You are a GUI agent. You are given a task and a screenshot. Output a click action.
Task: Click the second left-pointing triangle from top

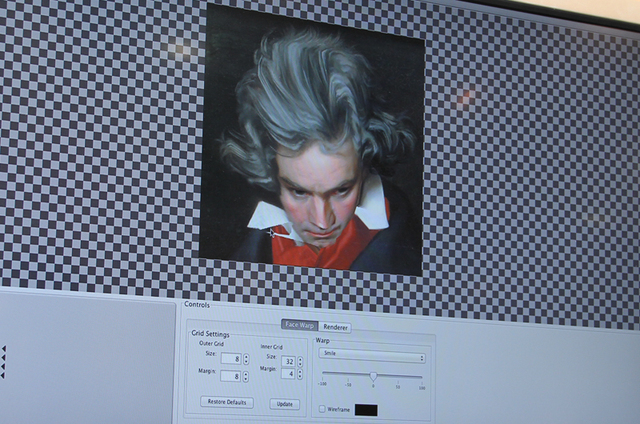coord(3,357)
